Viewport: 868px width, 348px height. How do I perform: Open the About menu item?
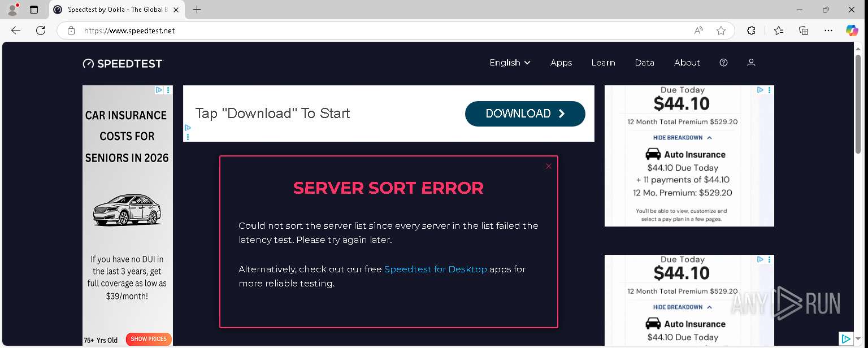687,63
